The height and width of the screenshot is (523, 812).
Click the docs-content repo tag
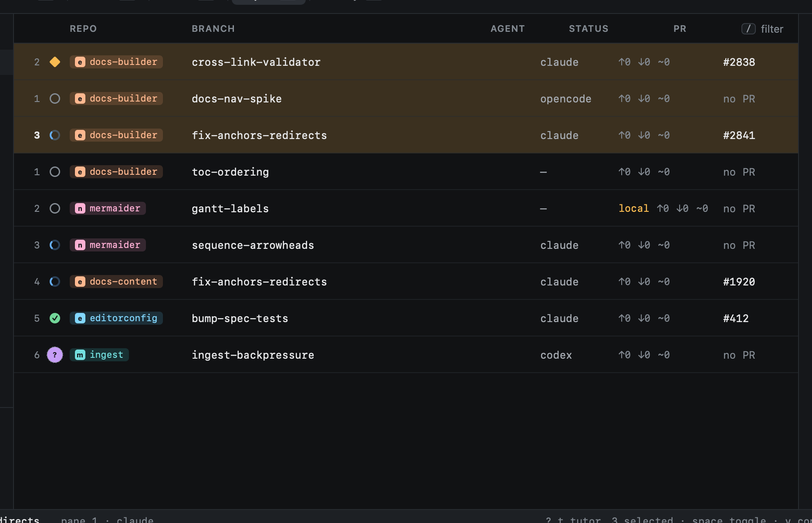coord(116,282)
